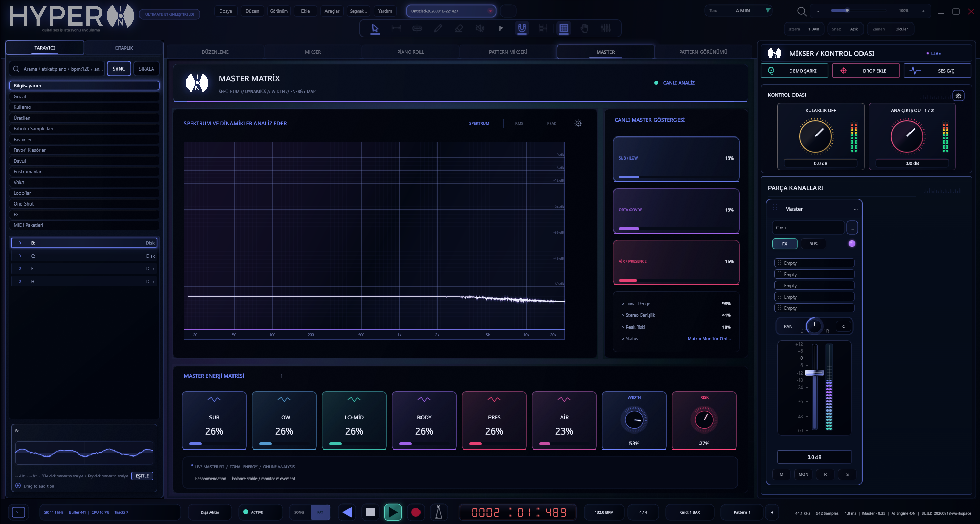Stop playback with the square button
Image resolution: width=980 pixels, height=524 pixels.
click(370, 512)
